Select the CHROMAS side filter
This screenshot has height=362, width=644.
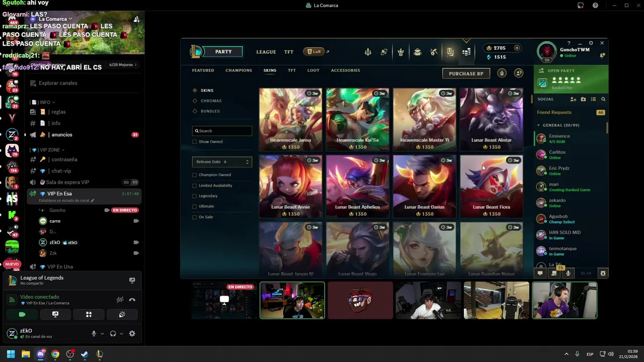point(207,101)
